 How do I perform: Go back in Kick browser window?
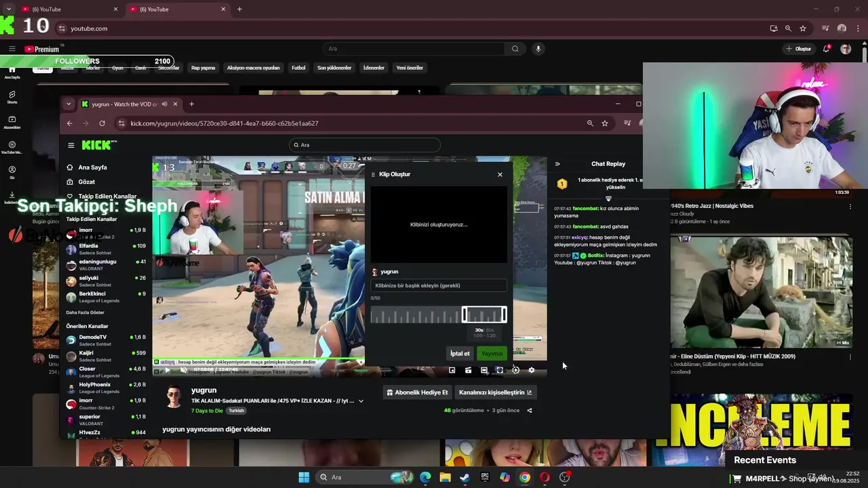tap(69, 123)
